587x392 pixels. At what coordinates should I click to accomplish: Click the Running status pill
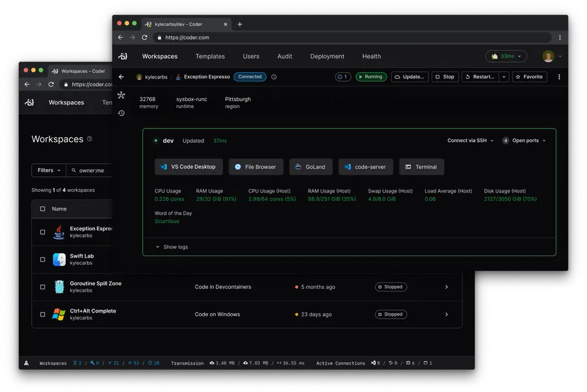click(371, 77)
